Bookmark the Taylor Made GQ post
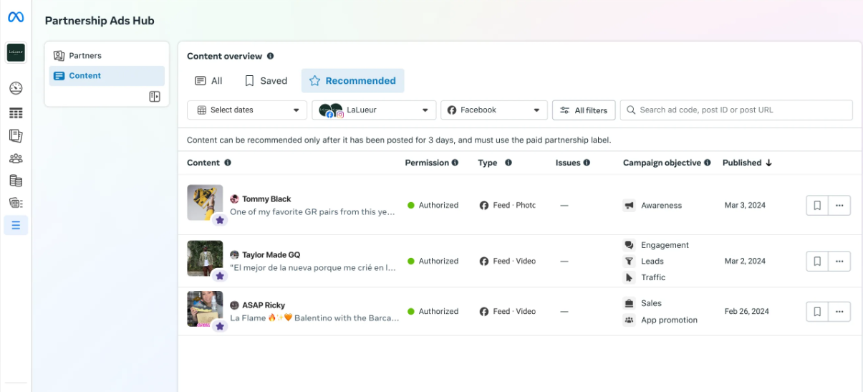868x392 pixels. [817, 262]
